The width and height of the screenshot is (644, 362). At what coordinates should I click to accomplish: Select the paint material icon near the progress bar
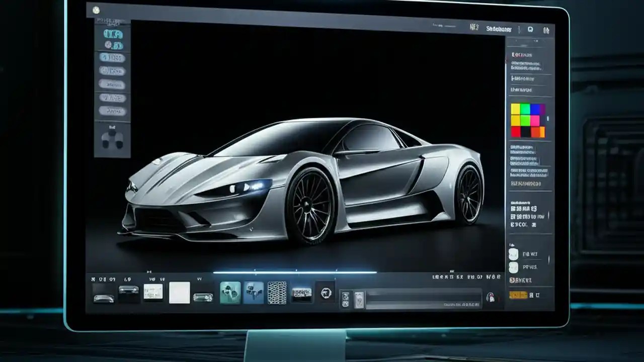pyautogui.click(x=358, y=299)
